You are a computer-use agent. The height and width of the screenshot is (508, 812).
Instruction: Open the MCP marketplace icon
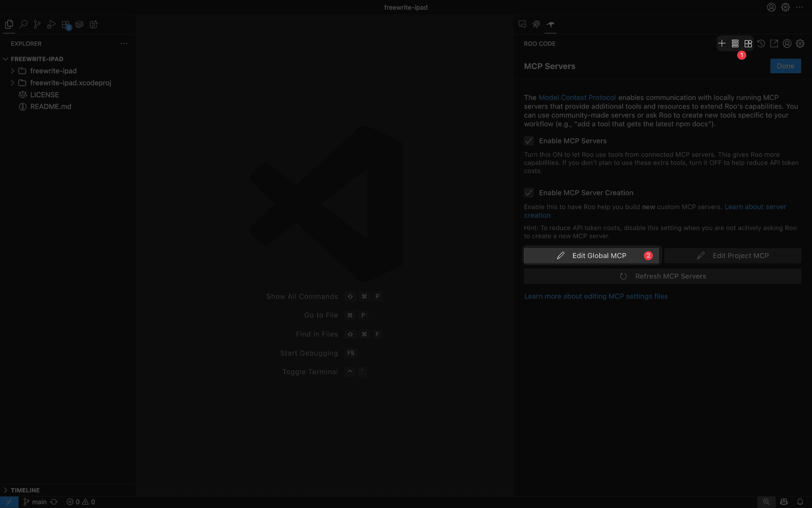pos(748,43)
